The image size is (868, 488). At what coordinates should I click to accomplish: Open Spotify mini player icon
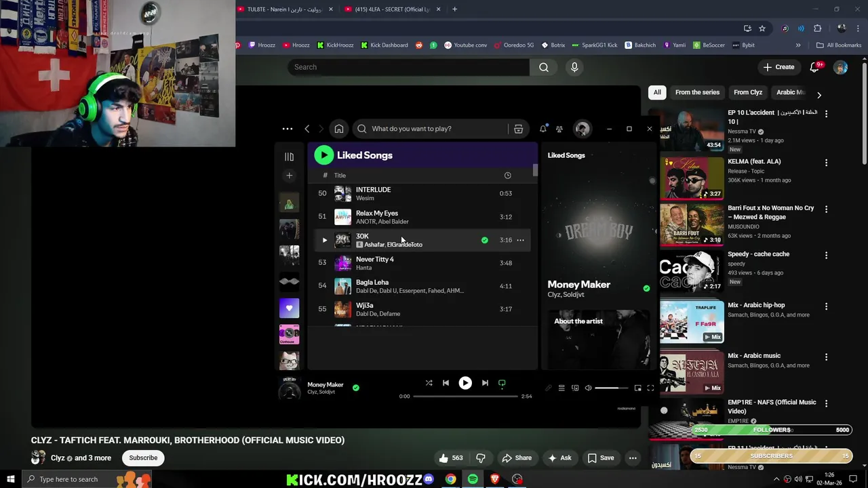tap(637, 388)
